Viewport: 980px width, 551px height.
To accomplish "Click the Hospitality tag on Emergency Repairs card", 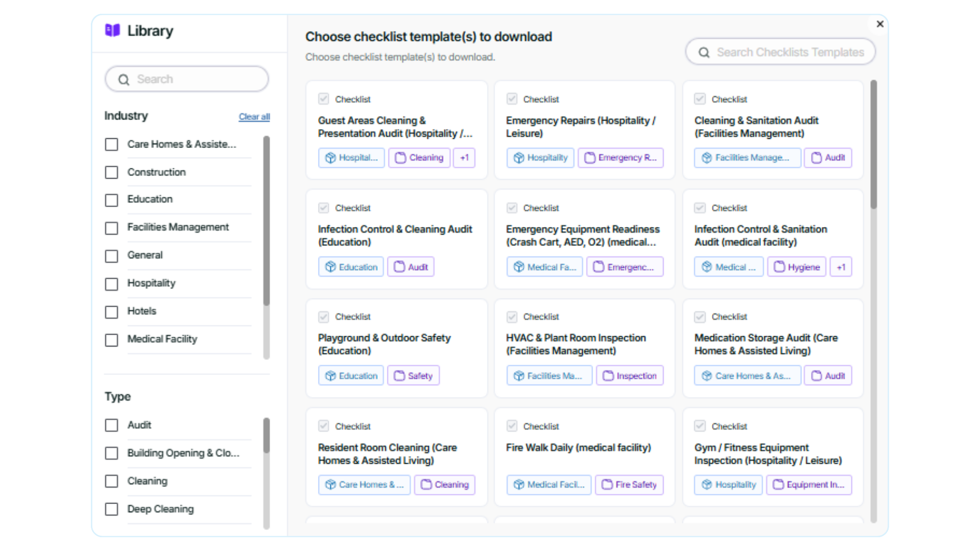I will tap(541, 158).
